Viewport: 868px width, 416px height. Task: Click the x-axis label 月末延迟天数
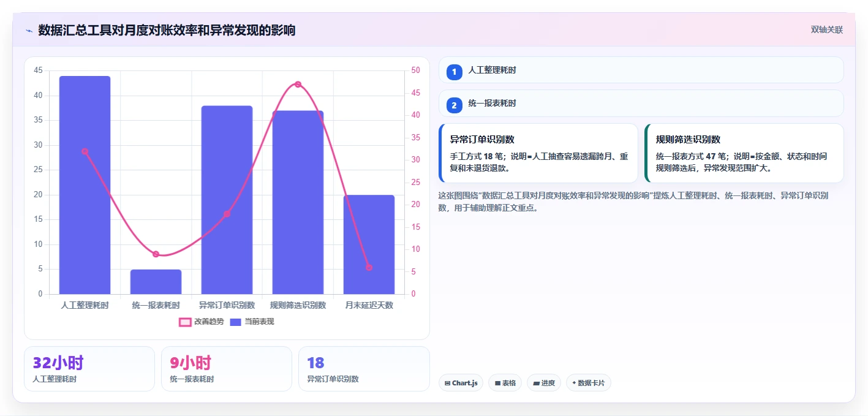369,305
